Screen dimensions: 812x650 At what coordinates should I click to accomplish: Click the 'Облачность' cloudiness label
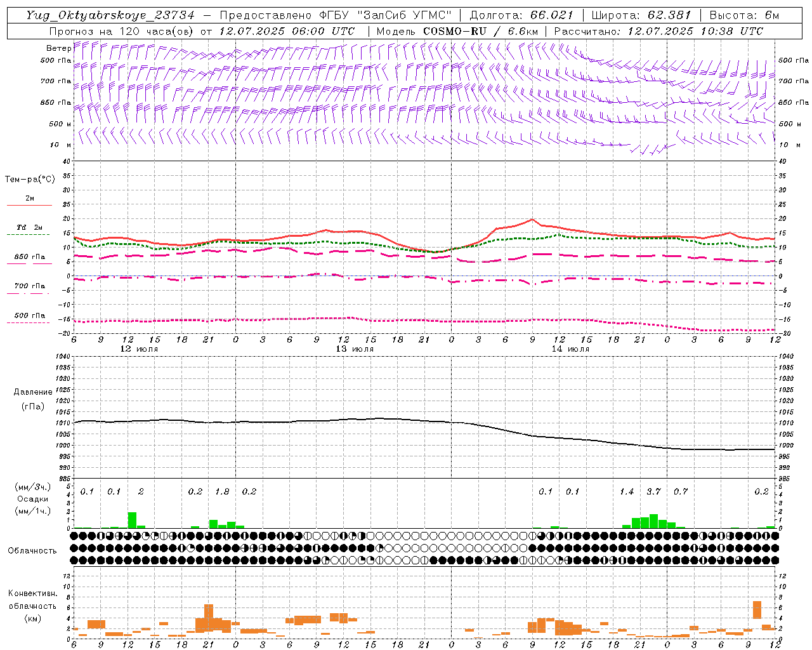click(32, 550)
